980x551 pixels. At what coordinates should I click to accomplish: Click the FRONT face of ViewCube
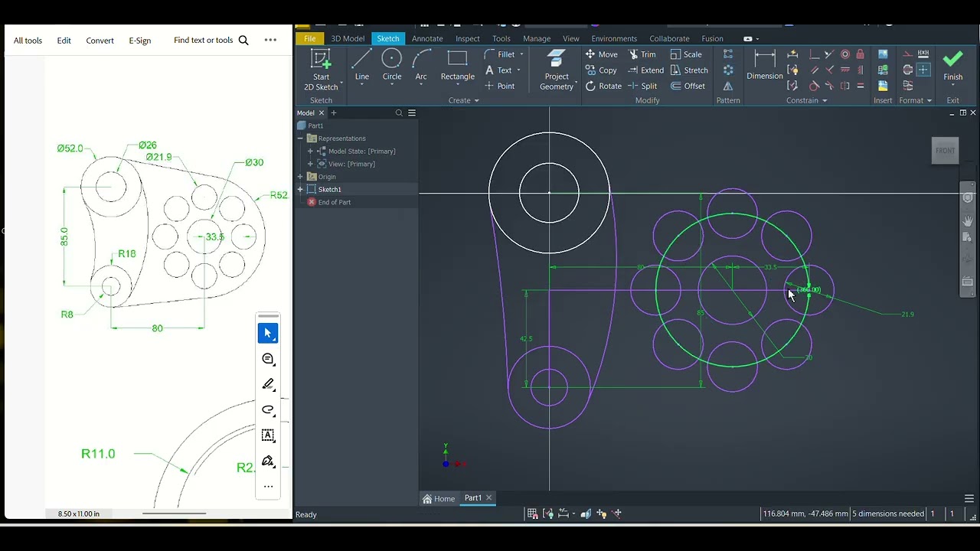pyautogui.click(x=946, y=151)
